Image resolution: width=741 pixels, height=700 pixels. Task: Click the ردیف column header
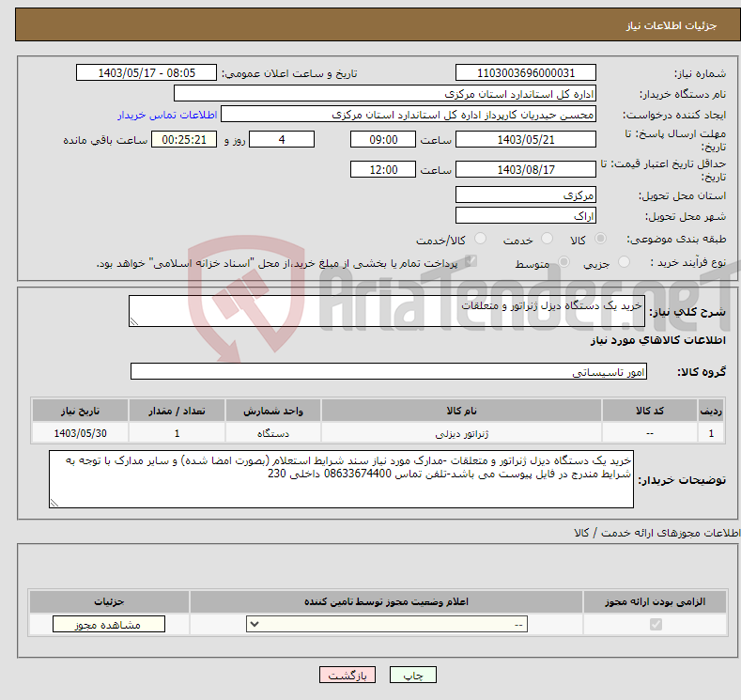[711, 411]
